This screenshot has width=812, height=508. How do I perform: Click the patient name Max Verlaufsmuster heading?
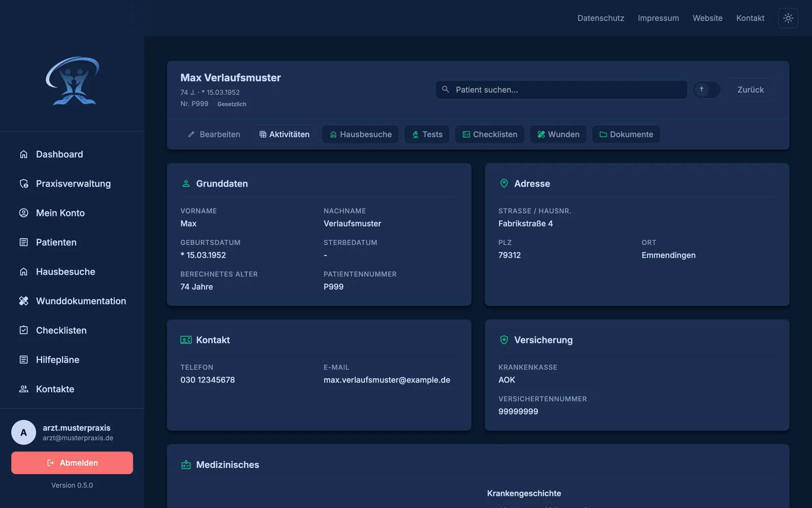(230, 78)
